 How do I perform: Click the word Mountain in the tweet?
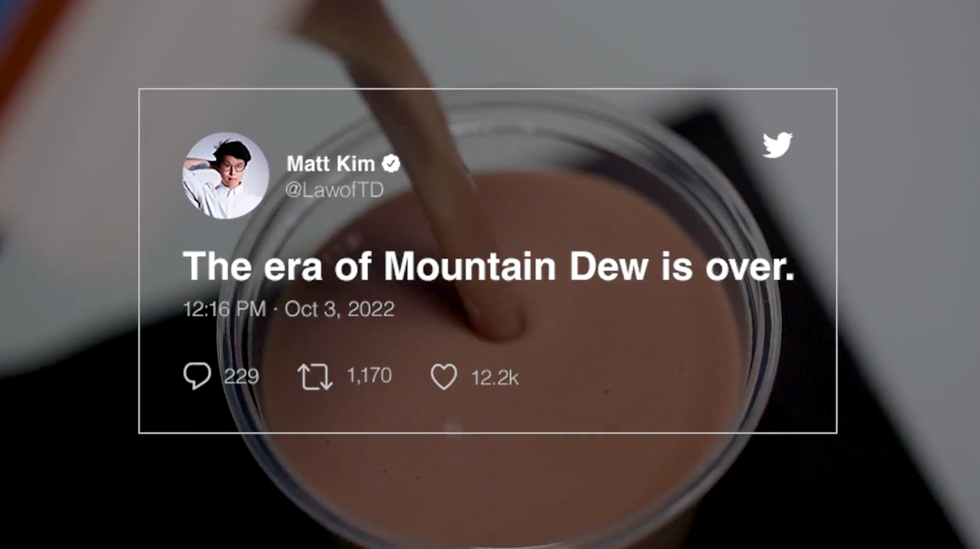(470, 266)
